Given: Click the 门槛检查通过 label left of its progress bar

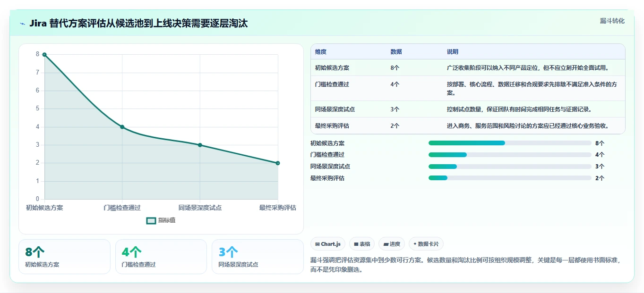Looking at the screenshot, I should (x=327, y=155).
